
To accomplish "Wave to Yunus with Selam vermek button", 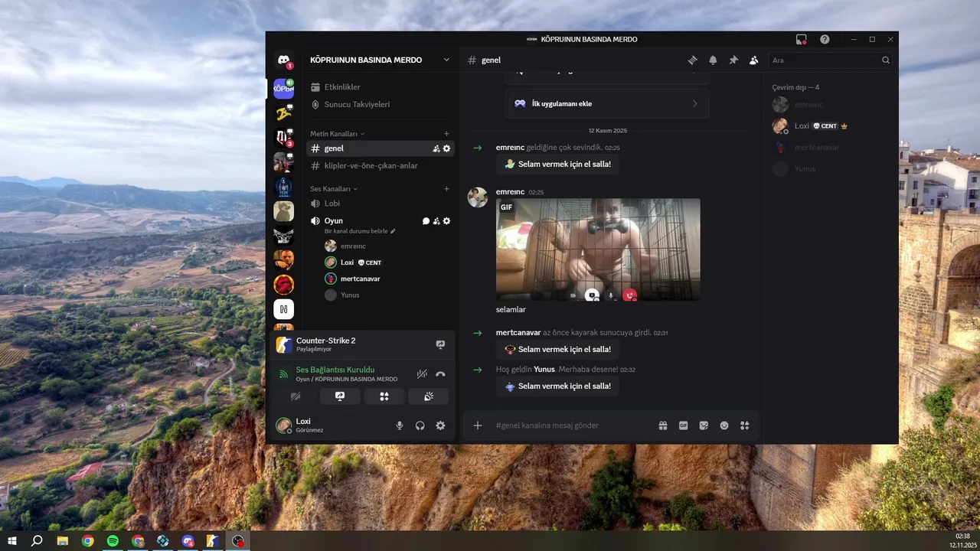I will tap(557, 386).
